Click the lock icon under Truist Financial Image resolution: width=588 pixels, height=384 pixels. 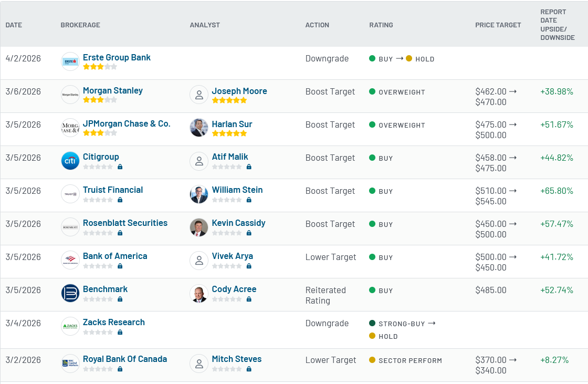click(x=120, y=200)
